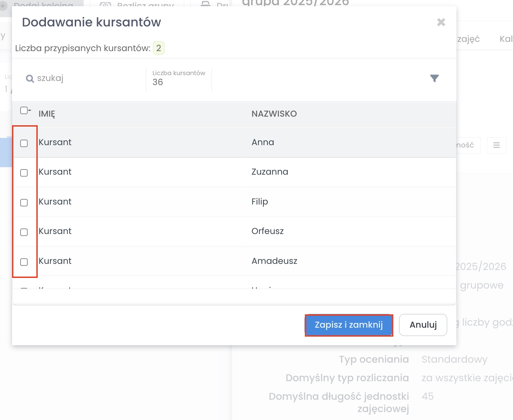Click the Anuluj button

click(423, 325)
